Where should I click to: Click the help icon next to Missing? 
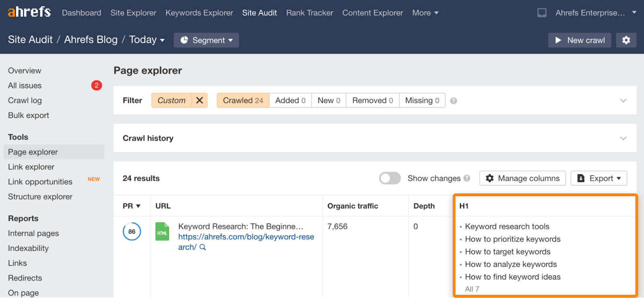click(x=454, y=101)
